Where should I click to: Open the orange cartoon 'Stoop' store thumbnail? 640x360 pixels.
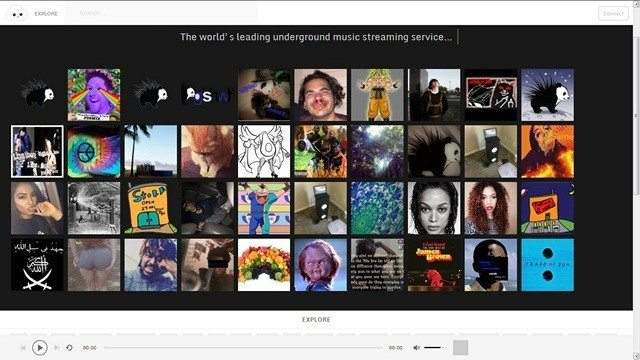point(151,208)
